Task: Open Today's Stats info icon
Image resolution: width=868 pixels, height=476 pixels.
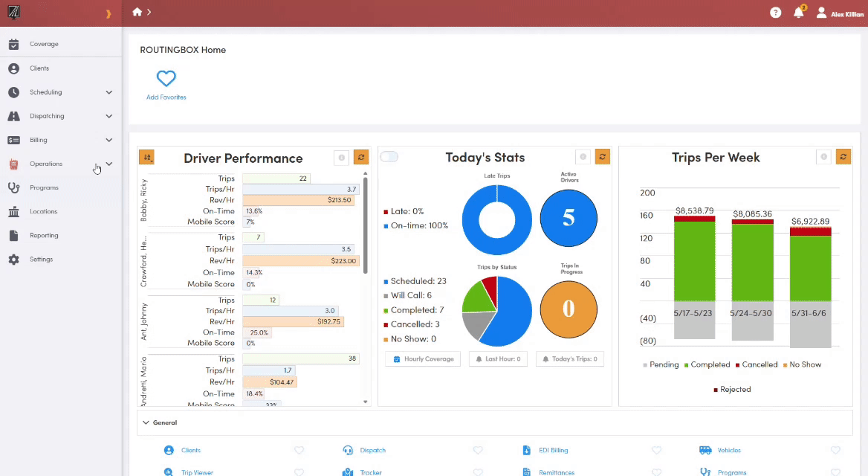Action: (x=583, y=157)
